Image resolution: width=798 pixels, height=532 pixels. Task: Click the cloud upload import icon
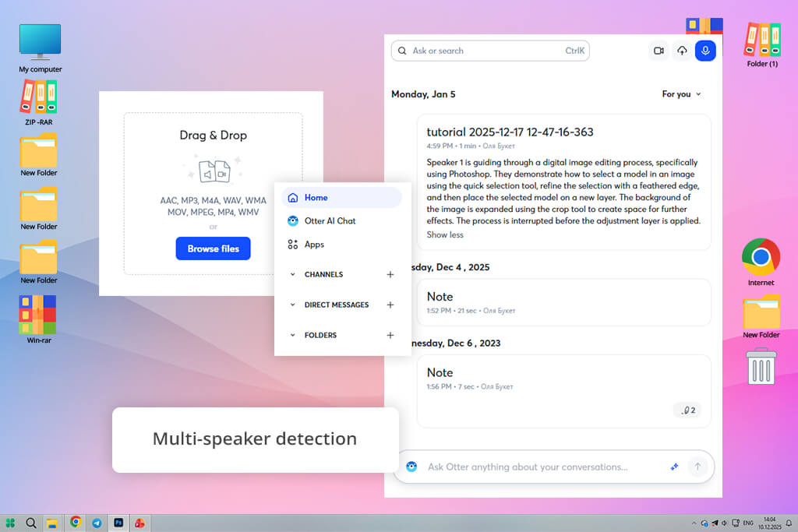(682, 51)
